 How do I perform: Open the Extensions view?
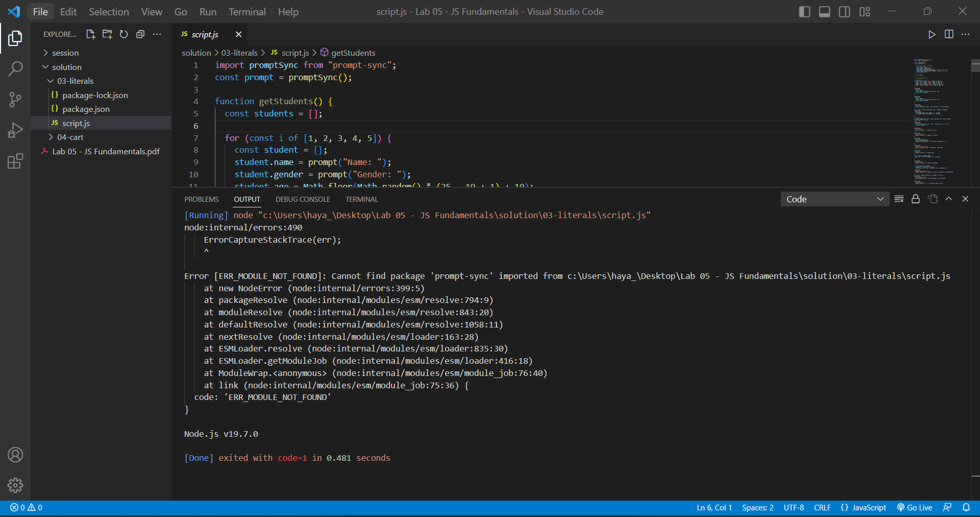[x=15, y=161]
